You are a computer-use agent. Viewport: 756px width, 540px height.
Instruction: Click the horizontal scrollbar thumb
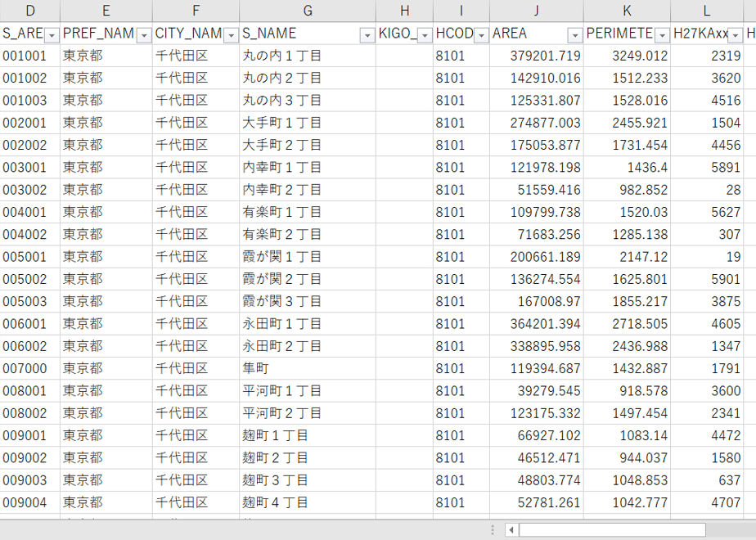click(612, 530)
